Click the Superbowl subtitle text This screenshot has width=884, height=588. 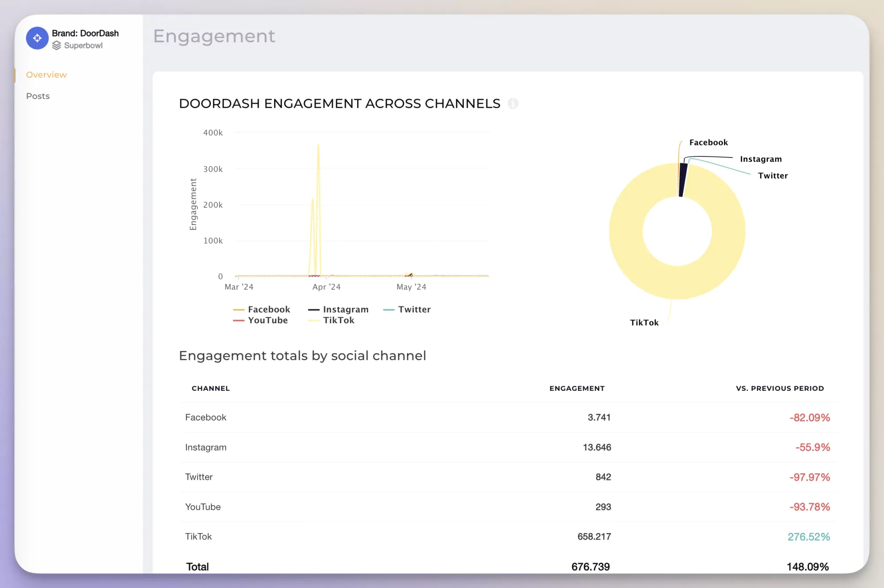point(83,46)
